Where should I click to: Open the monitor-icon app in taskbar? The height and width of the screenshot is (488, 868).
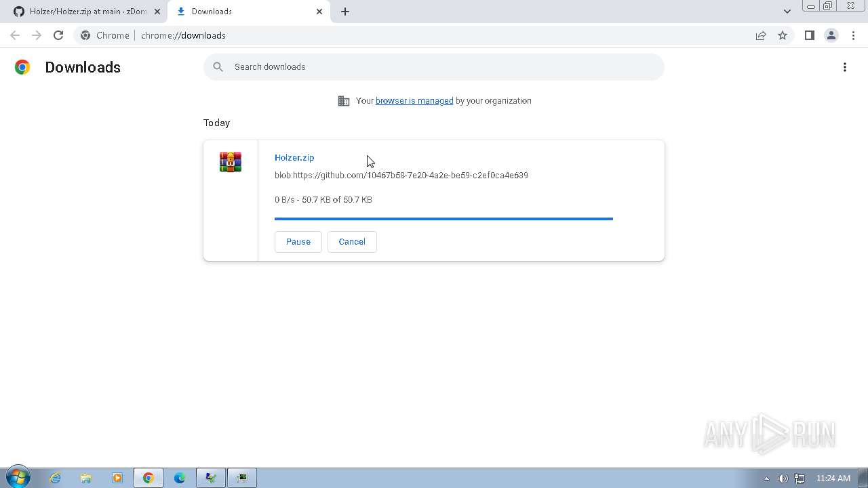(x=242, y=478)
